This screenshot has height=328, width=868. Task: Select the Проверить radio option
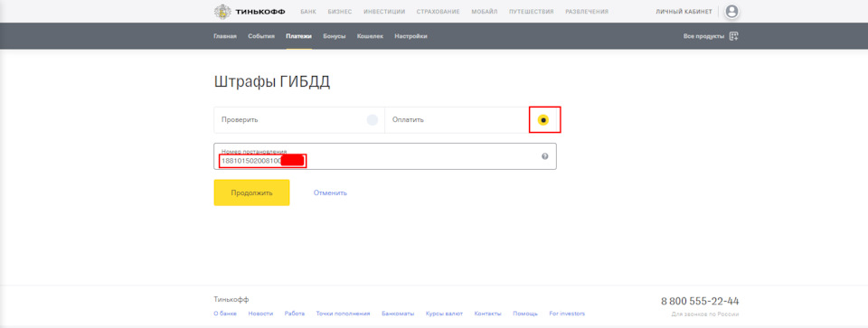click(x=373, y=120)
